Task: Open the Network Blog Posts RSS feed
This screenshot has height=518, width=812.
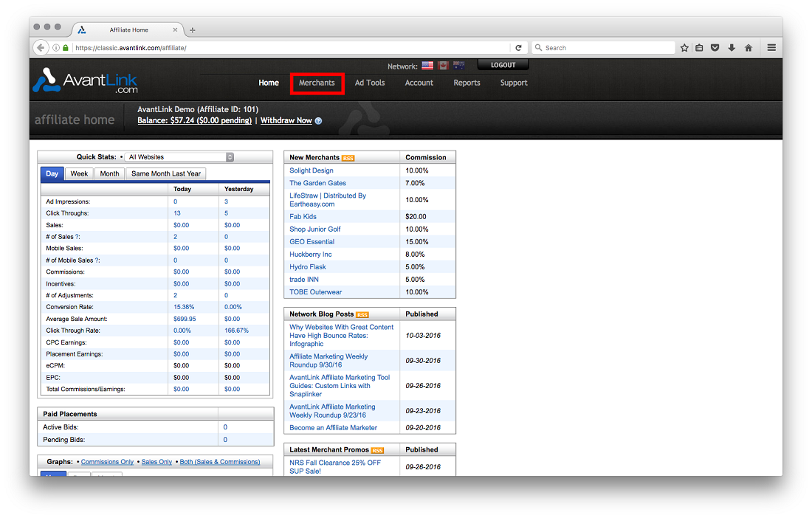Action: click(x=362, y=314)
